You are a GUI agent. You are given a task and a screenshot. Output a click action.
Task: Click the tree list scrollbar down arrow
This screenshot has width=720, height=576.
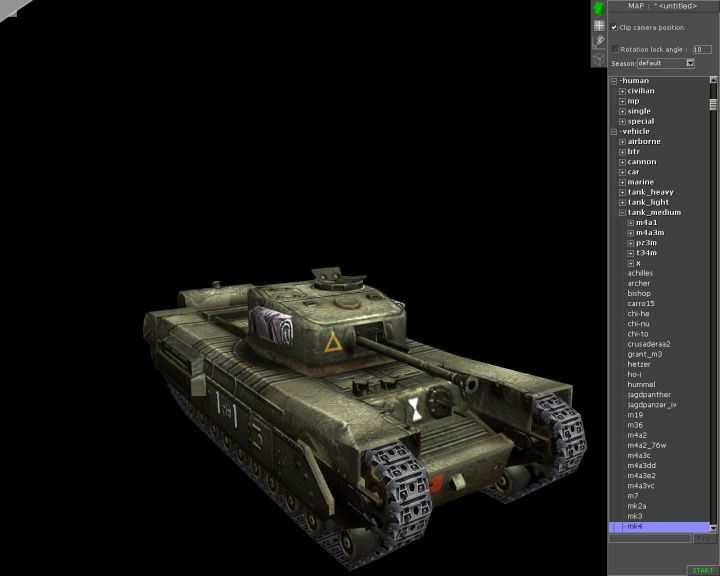click(713, 527)
